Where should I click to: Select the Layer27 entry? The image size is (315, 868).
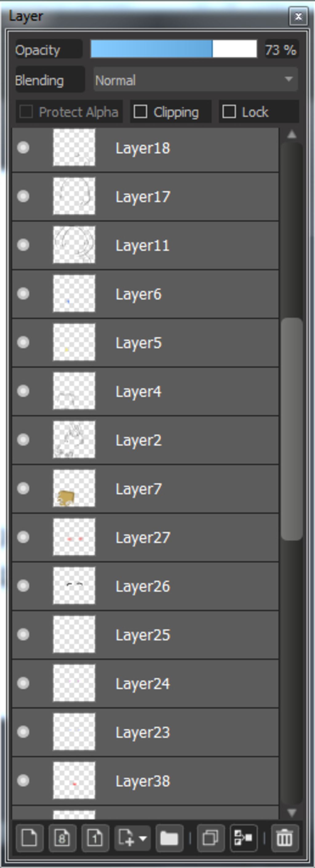(x=146, y=537)
